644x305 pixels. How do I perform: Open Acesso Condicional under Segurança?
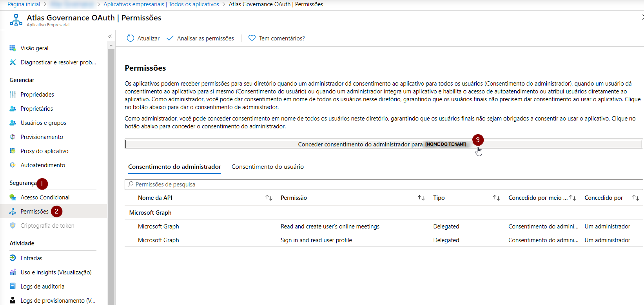[x=45, y=197]
